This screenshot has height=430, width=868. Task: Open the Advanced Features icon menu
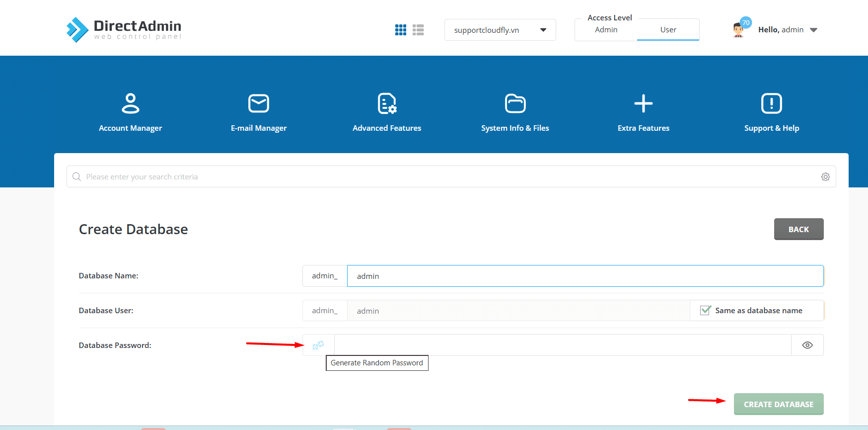[387, 104]
